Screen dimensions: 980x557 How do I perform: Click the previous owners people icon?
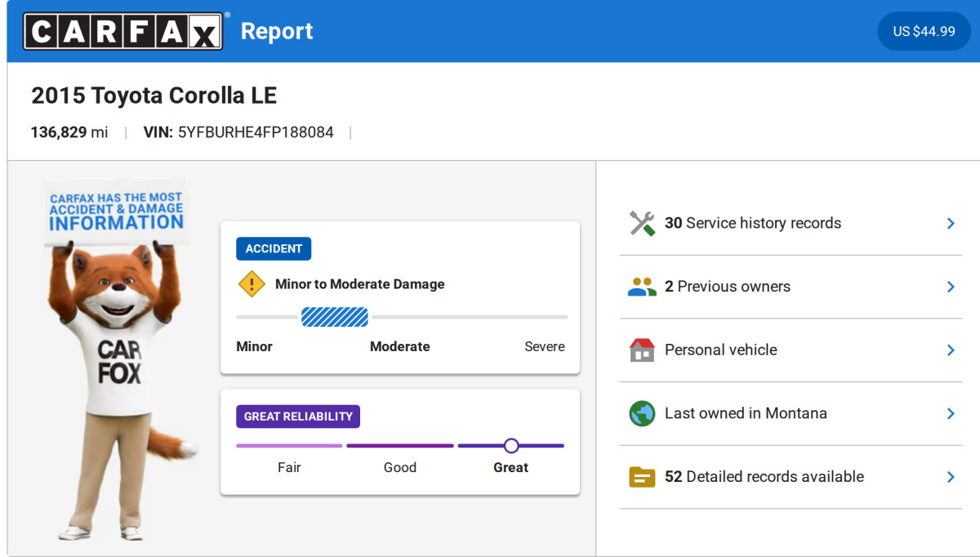642,287
